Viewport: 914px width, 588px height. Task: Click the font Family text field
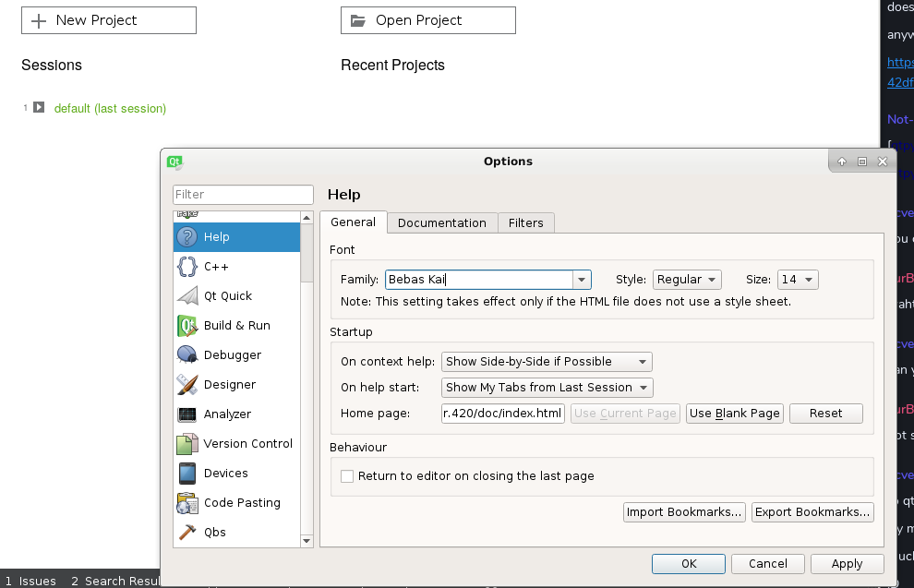tap(479, 280)
